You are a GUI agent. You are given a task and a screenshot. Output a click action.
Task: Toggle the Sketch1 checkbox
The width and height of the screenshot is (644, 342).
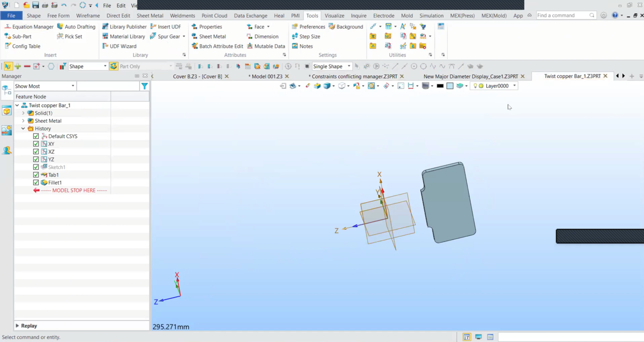point(36,167)
